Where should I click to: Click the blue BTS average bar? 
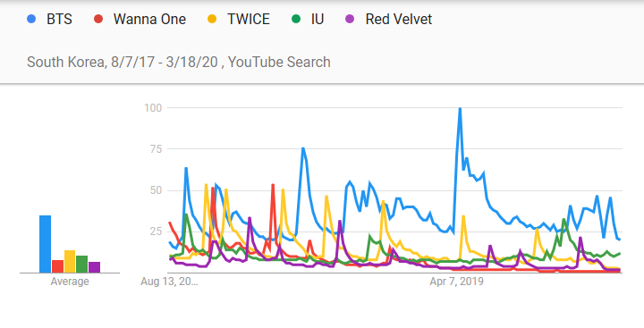coord(46,244)
